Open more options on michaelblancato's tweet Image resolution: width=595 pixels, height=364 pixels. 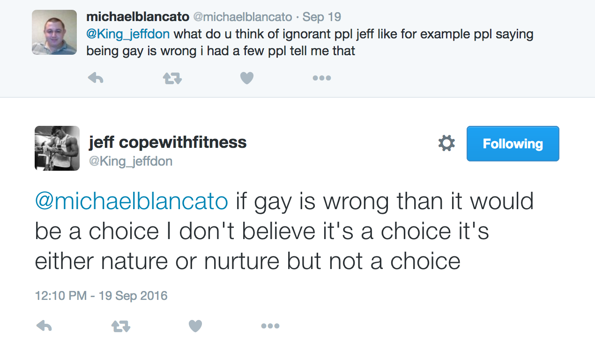coord(322,78)
